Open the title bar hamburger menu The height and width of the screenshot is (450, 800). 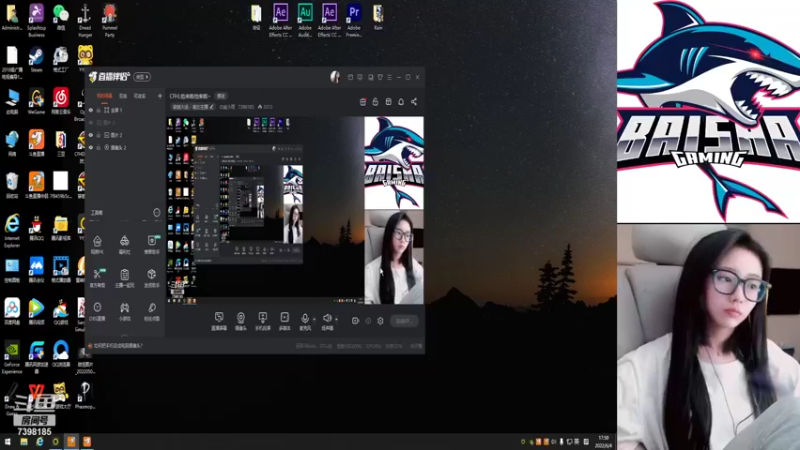tap(389, 77)
